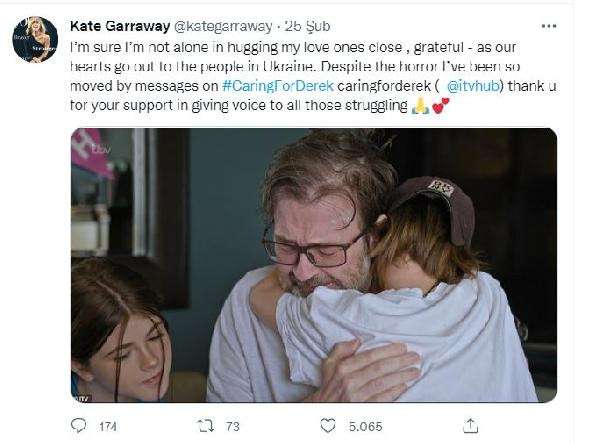Open Kate Garraway's profile avatar
This screenshot has height=444, width=600.
pyautogui.click(x=35, y=39)
